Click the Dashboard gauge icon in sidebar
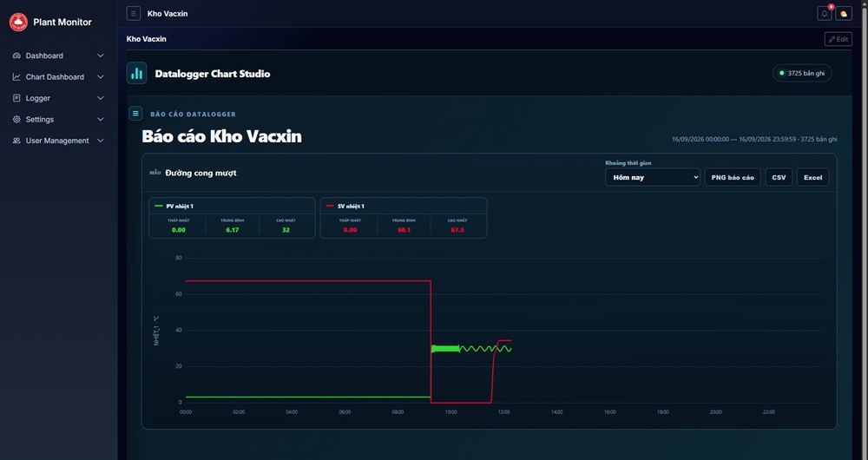Image resolution: width=868 pixels, height=460 pixels. click(x=16, y=56)
